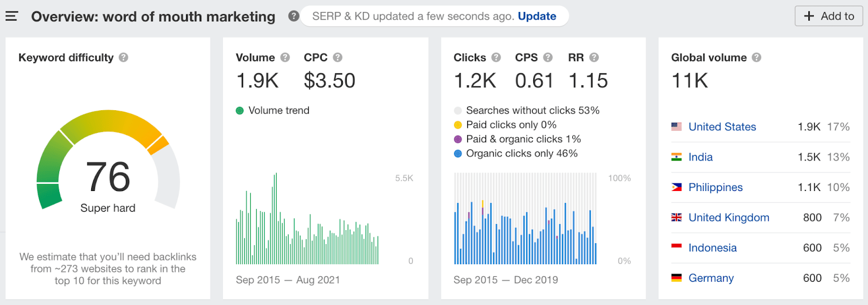Toggle the Volume trend legend dot
868x305 pixels.
tap(240, 111)
